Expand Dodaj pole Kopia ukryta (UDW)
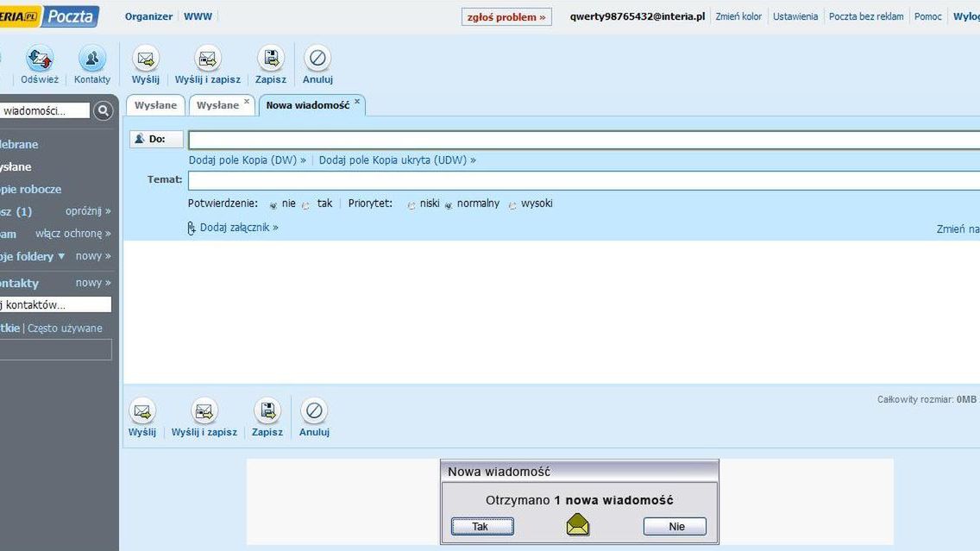 click(398, 160)
